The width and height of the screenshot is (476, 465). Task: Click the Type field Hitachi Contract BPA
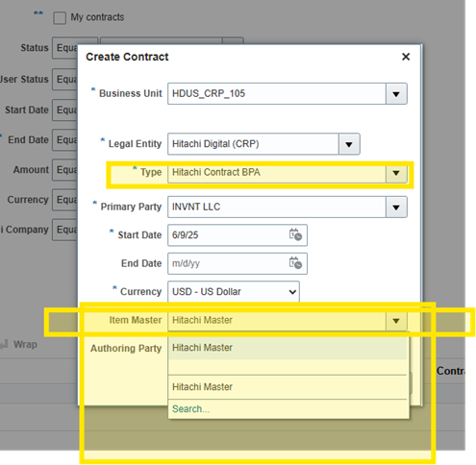(277, 173)
